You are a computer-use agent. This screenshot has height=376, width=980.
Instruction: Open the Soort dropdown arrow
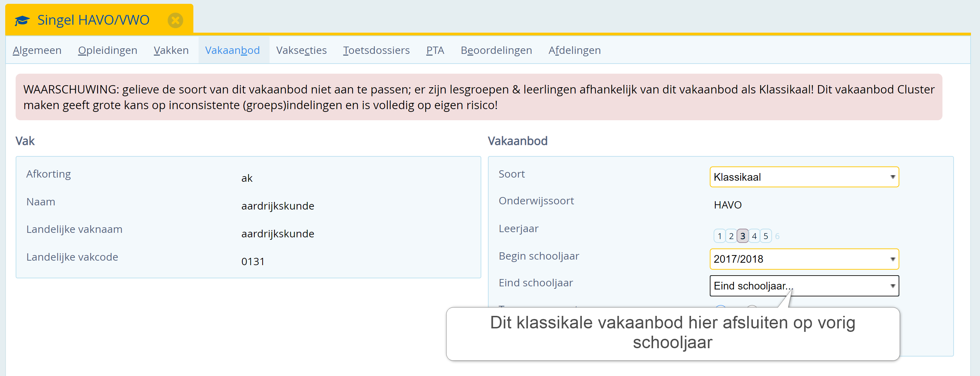tap(892, 177)
